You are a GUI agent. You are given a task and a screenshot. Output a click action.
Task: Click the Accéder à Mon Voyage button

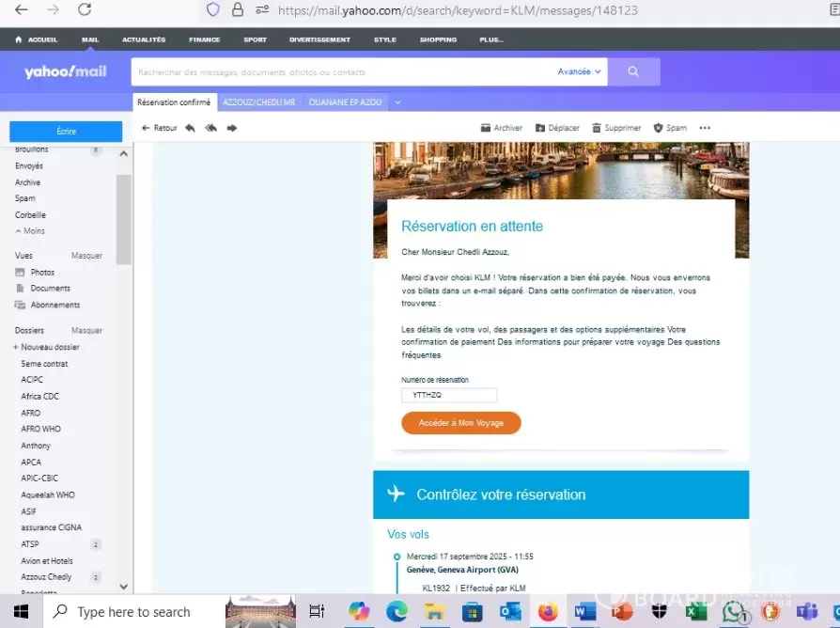(x=460, y=423)
